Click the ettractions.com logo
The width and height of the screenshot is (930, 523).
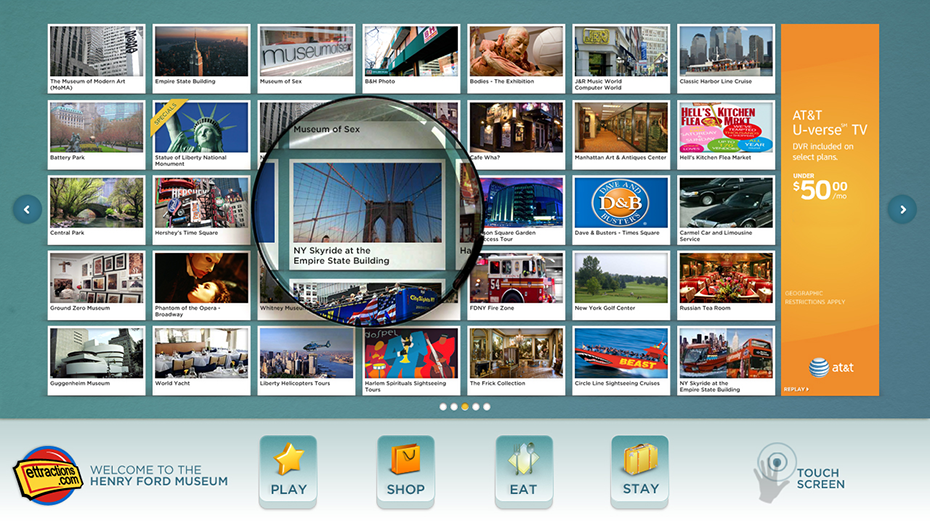coord(48,476)
